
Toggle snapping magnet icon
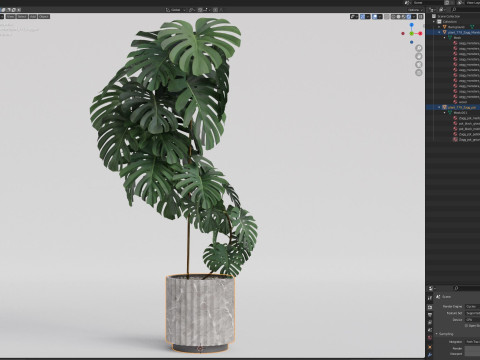[x=200, y=10]
